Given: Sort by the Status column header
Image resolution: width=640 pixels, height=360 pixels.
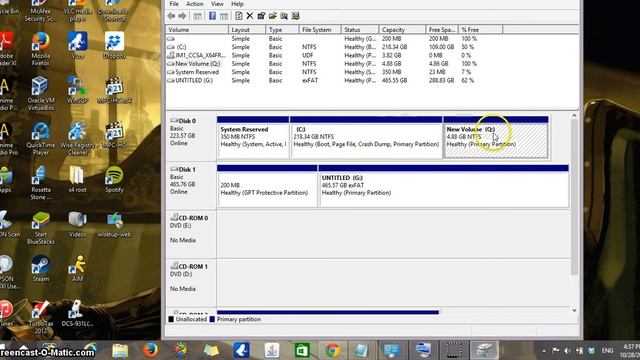Looking at the screenshot, I should (x=360, y=30).
